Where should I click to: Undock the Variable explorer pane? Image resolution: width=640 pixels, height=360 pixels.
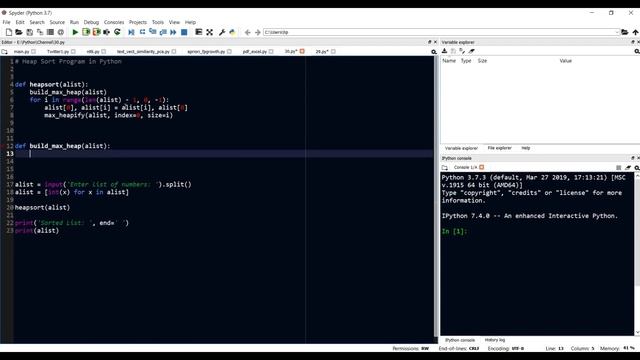tap(633, 42)
